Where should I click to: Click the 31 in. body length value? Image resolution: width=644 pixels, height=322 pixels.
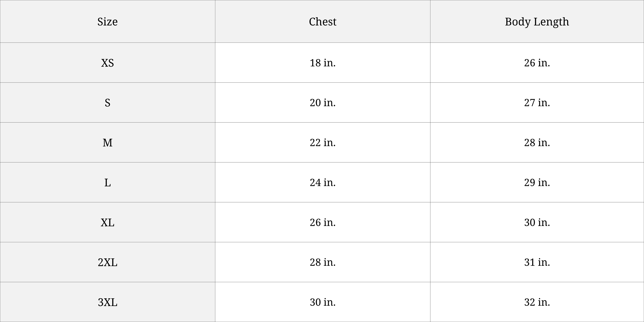[537, 262]
